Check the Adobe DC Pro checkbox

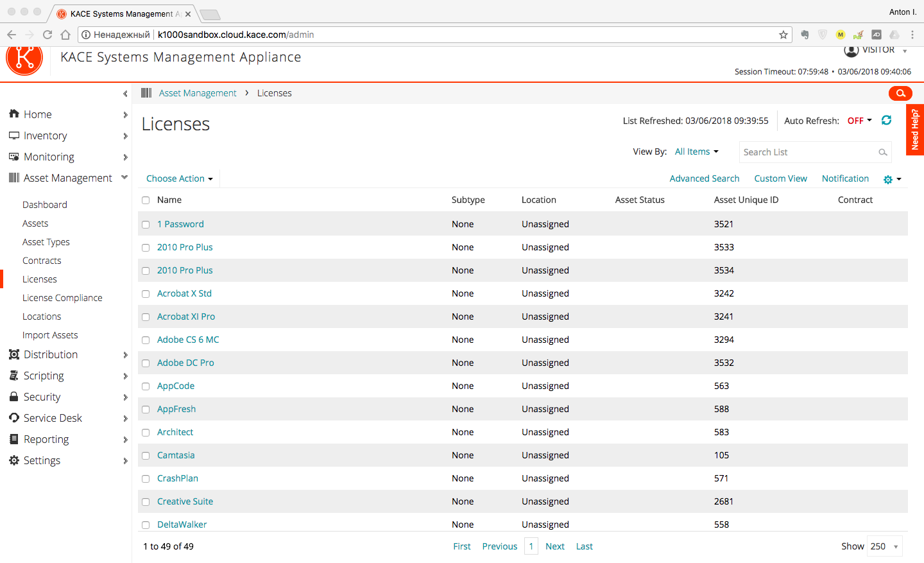click(x=146, y=363)
